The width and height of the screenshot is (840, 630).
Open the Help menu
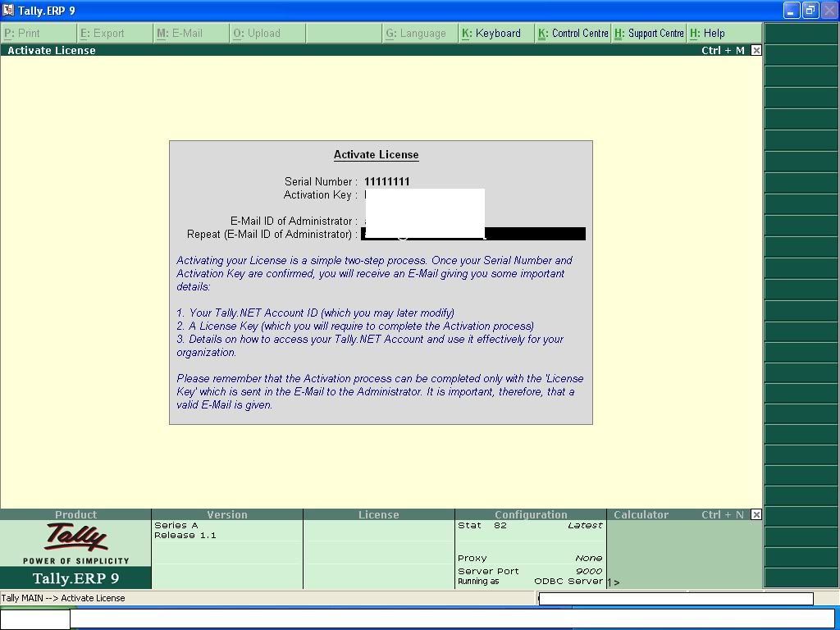pos(724,33)
